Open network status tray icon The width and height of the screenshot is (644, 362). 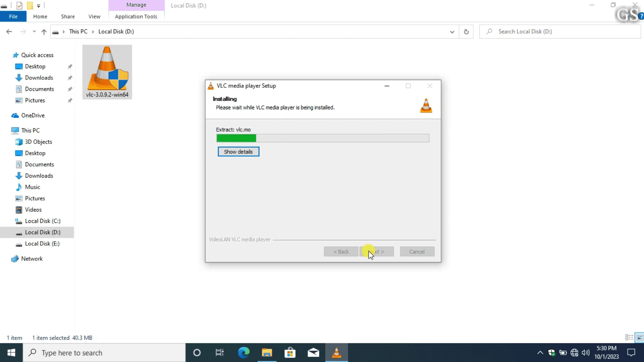click(574, 353)
